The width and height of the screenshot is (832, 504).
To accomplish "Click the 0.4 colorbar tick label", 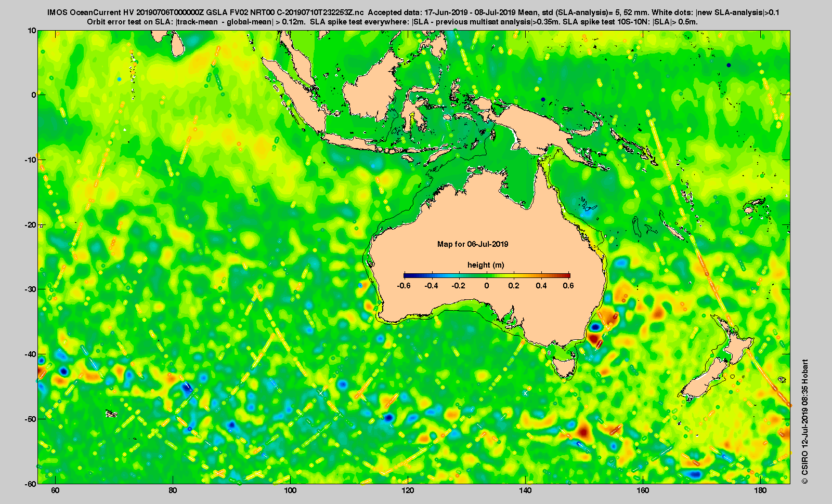I will [x=541, y=286].
